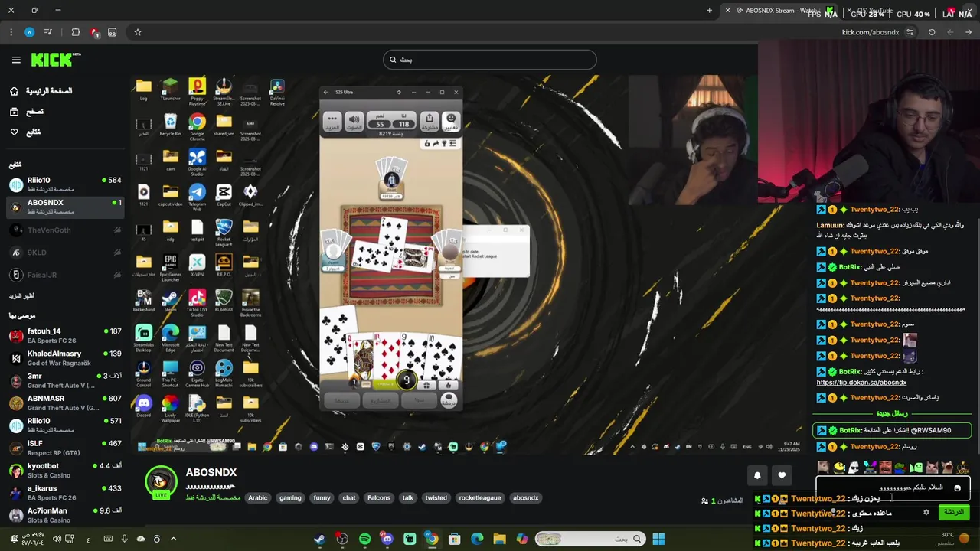The image size is (980, 551).
Task: Open recommended channel a_ikarus
Action: 65,492
